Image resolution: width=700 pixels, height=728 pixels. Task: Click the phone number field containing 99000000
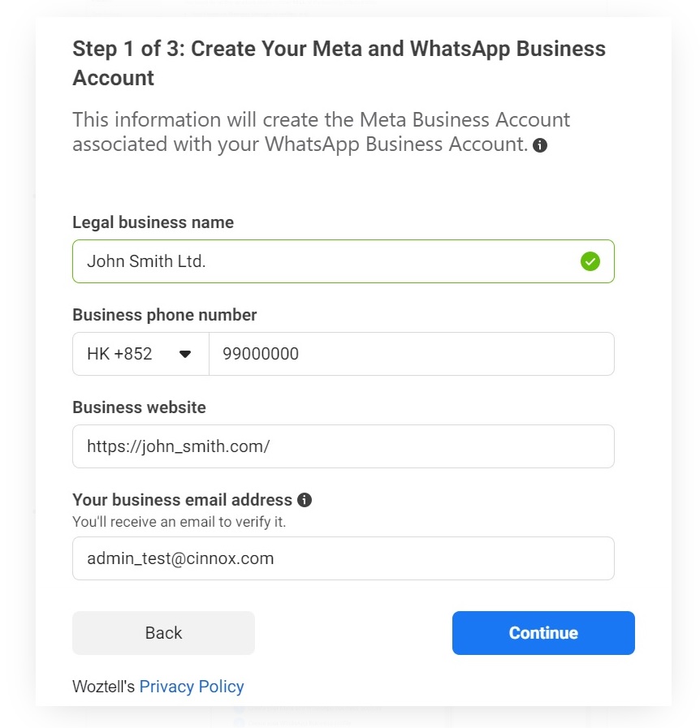(x=411, y=354)
